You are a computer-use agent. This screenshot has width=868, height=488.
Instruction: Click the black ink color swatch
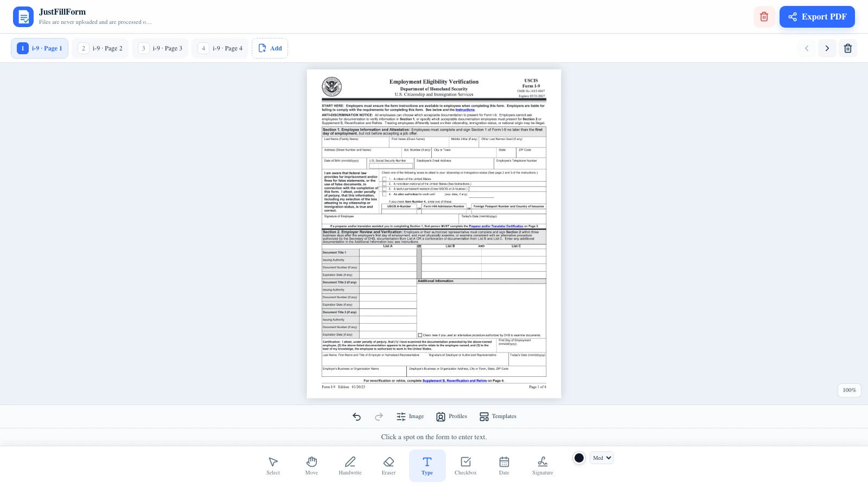pyautogui.click(x=579, y=458)
